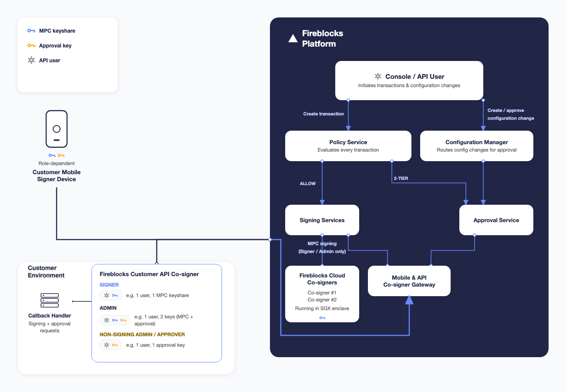The width and height of the screenshot is (566, 392).
Task: Click the API user gear icon in the legend
Action: point(31,61)
